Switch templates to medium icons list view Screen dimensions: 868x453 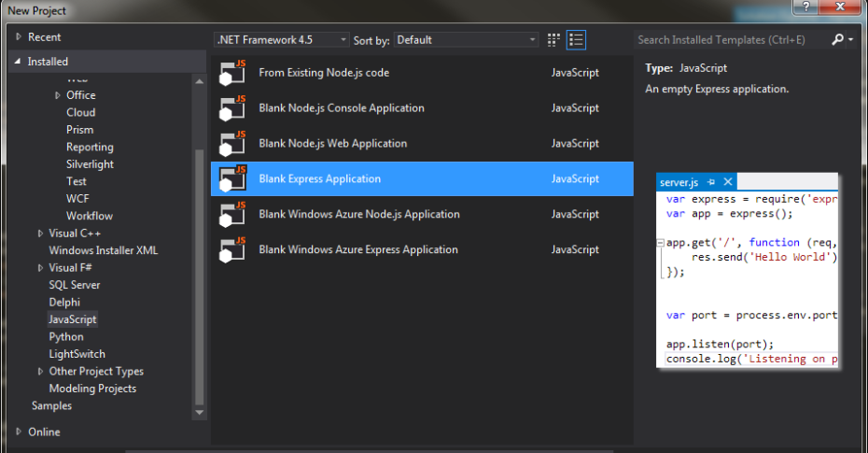576,40
